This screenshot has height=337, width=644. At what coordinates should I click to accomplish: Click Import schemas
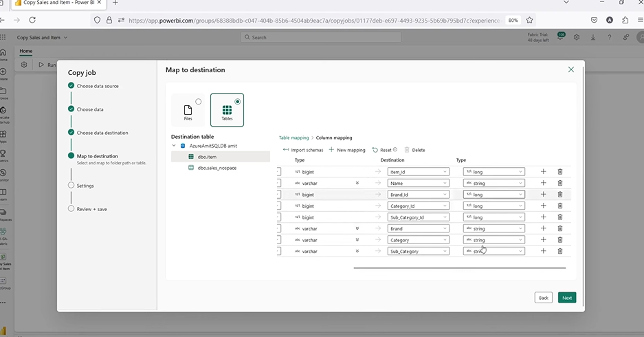click(303, 150)
